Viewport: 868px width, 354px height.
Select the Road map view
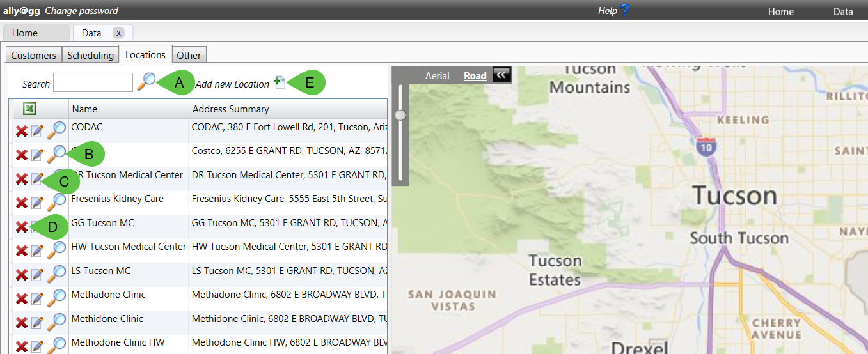(475, 75)
